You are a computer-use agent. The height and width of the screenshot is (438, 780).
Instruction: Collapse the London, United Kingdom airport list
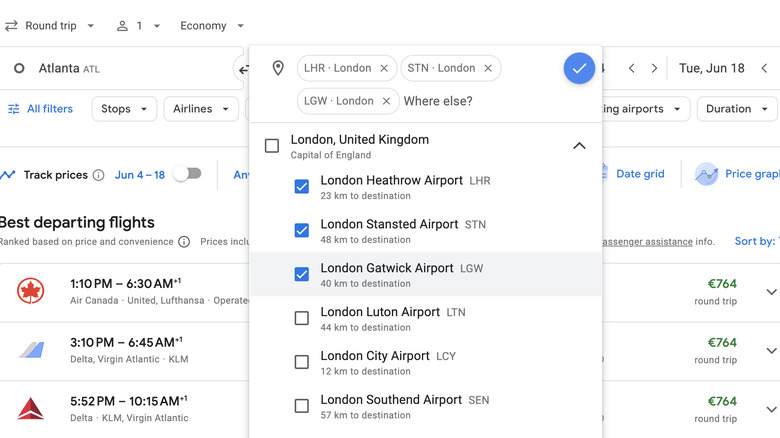pos(579,146)
